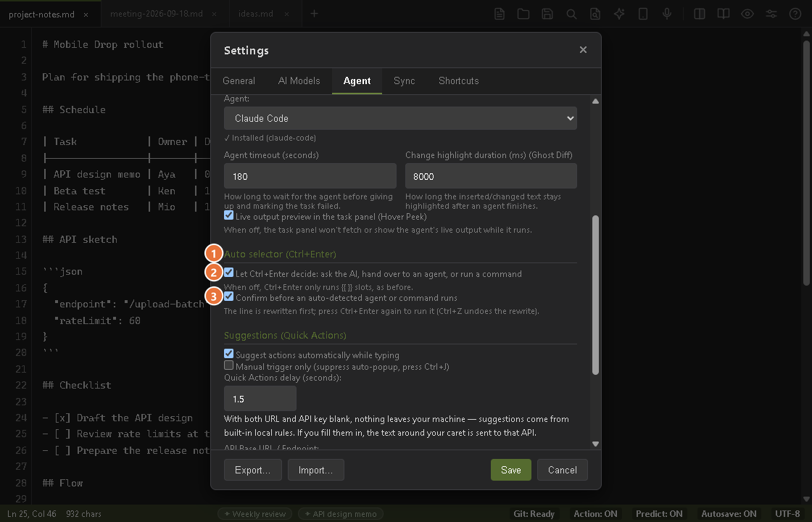Click the '# Mobile Drop rollout' heading line
This screenshot has width=812, height=522.
[103, 44]
